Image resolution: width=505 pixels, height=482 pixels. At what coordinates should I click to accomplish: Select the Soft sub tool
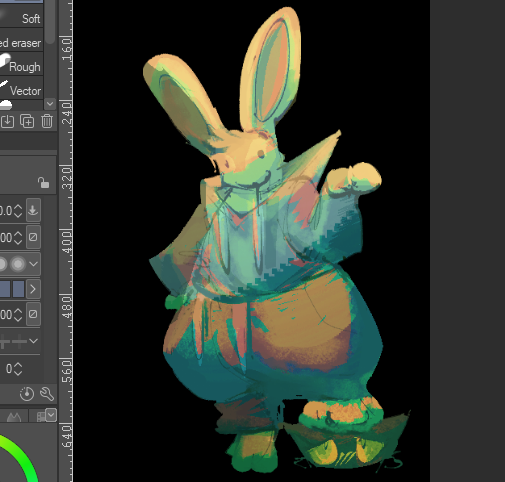[x=21, y=16]
